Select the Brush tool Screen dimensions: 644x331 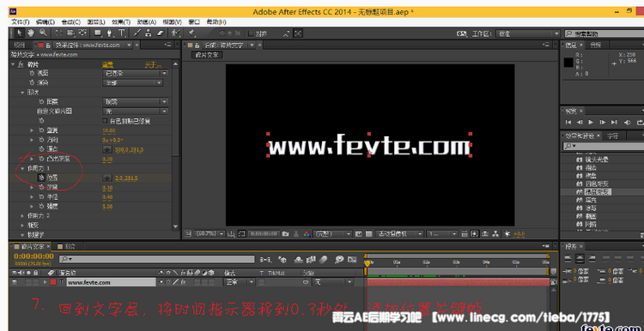click(x=137, y=33)
